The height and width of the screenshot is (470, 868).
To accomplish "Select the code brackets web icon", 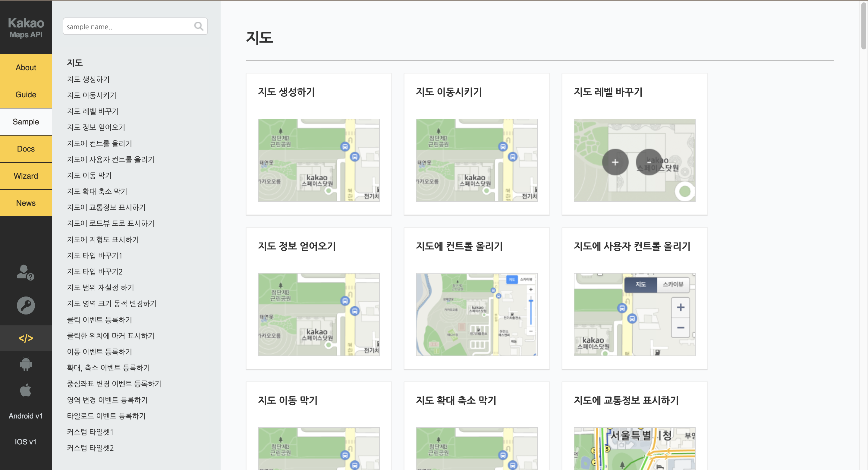I will pyautogui.click(x=26, y=338).
